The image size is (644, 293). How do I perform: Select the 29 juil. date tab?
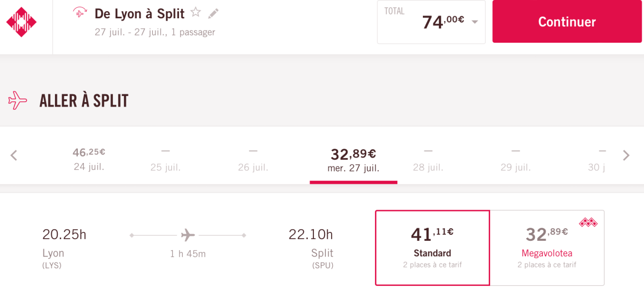click(x=516, y=160)
